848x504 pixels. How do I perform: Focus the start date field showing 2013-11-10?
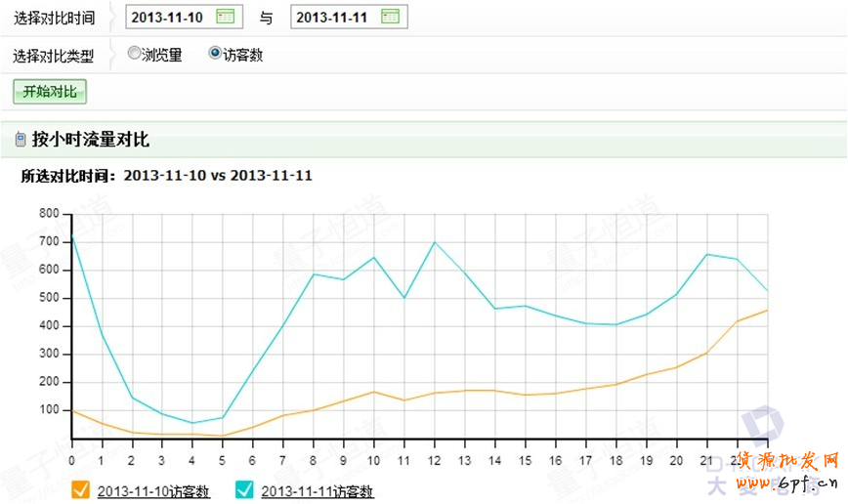click(x=170, y=17)
